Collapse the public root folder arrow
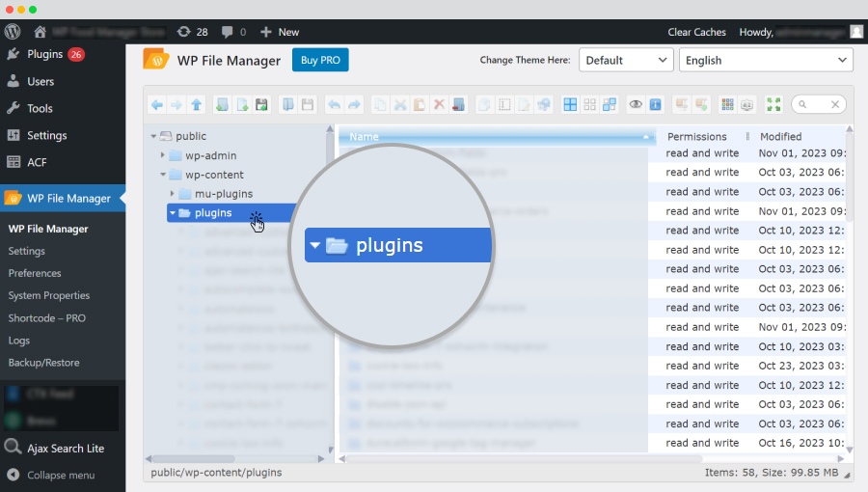Screen dimensions: 868x492 [x=153, y=136]
